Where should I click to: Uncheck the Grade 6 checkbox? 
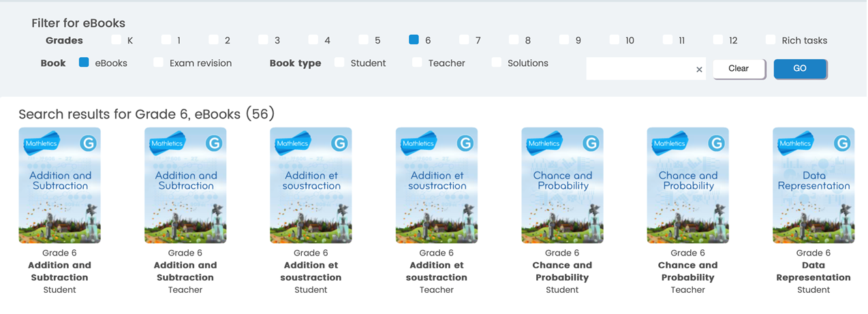(x=414, y=40)
